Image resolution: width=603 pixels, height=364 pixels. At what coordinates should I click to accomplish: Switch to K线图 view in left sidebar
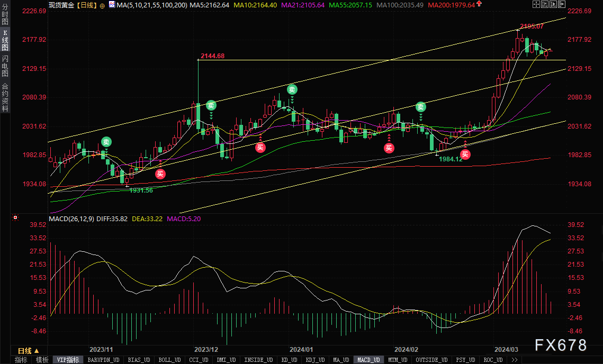click(5, 41)
